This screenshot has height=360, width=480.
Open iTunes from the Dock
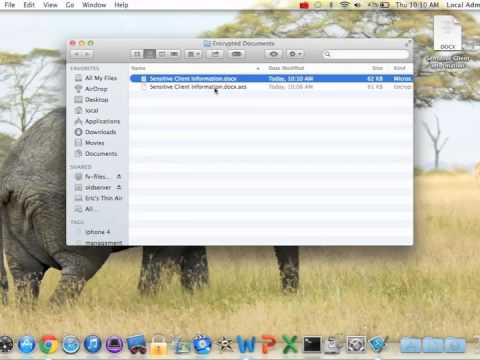click(93, 344)
